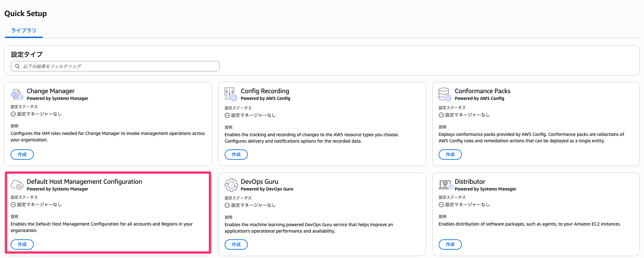This screenshot has width=644, height=258.
Task: Click 設定マネージャーなし status in DevOps Guru card
Action: [253, 205]
